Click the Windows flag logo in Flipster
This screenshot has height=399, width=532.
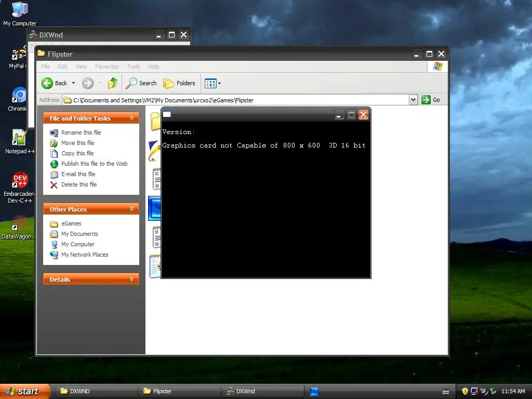(x=437, y=66)
